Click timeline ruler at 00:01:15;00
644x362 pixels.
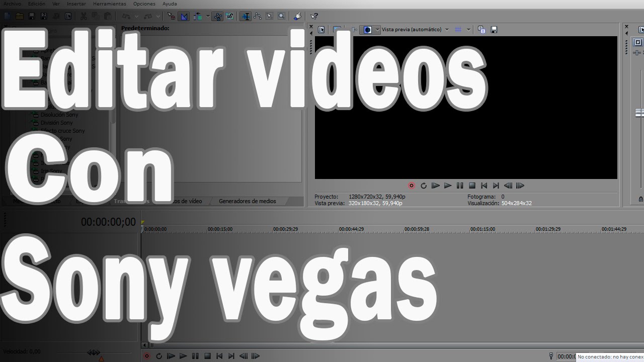click(482, 229)
